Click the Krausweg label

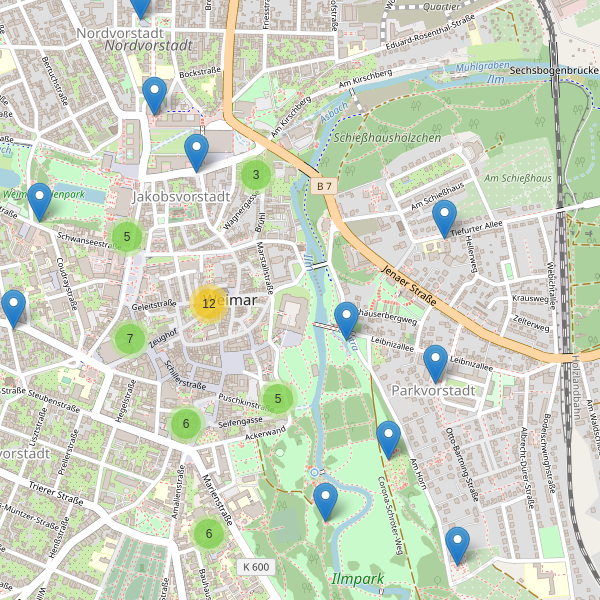(531, 298)
